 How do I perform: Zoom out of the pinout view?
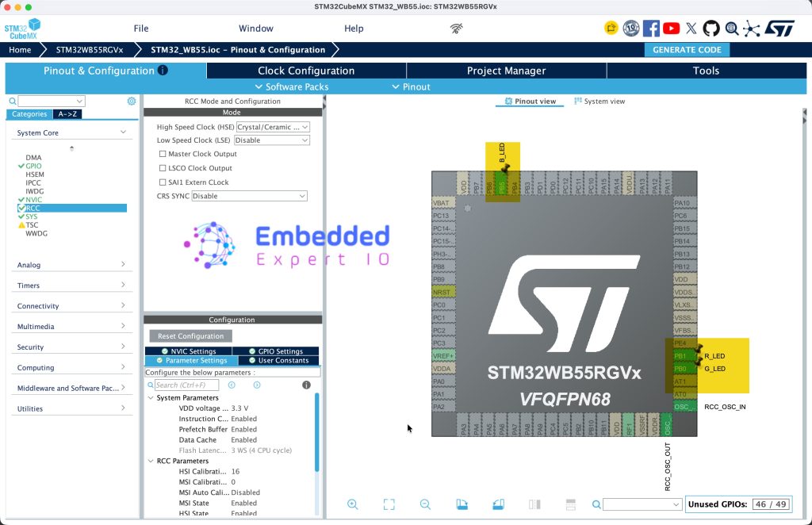(425, 504)
